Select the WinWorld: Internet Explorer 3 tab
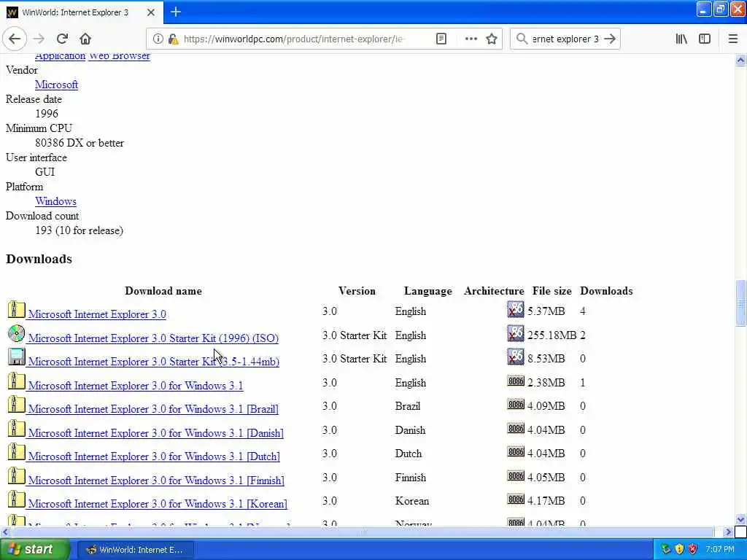Viewport: 747px width, 560px height. [x=82, y=12]
